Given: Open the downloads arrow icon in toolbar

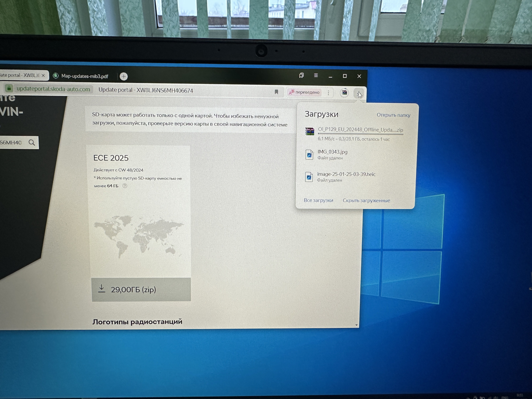Looking at the screenshot, I should (x=359, y=93).
